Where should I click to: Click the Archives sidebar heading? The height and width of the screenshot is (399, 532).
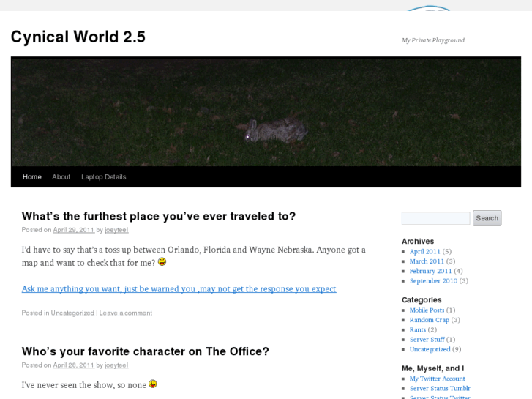tap(418, 242)
